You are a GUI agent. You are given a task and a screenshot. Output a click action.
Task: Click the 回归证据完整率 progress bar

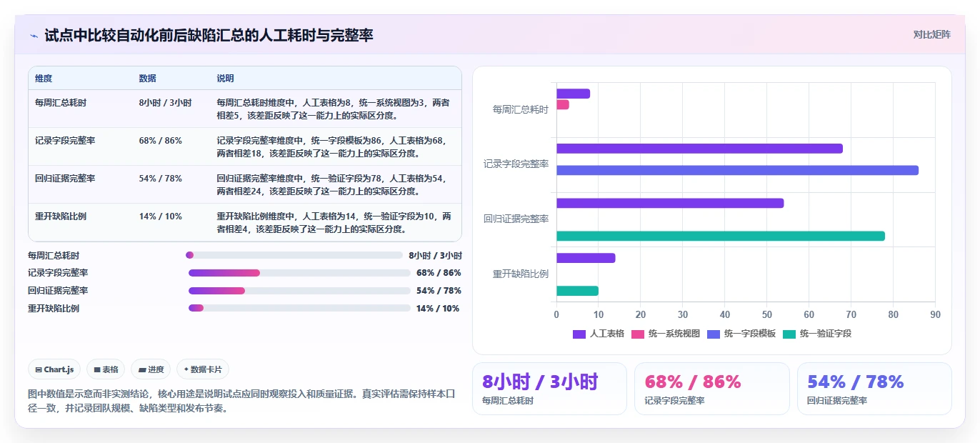point(299,291)
